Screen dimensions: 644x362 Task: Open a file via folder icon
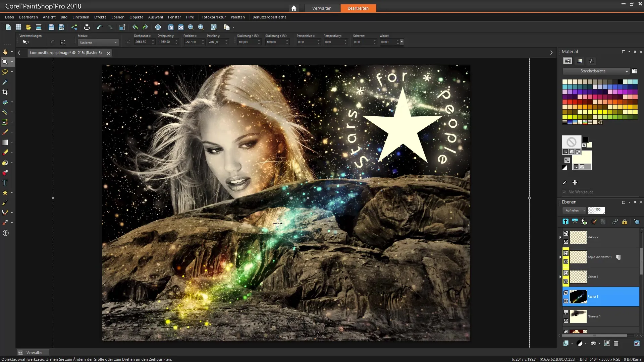pyautogui.click(x=29, y=27)
